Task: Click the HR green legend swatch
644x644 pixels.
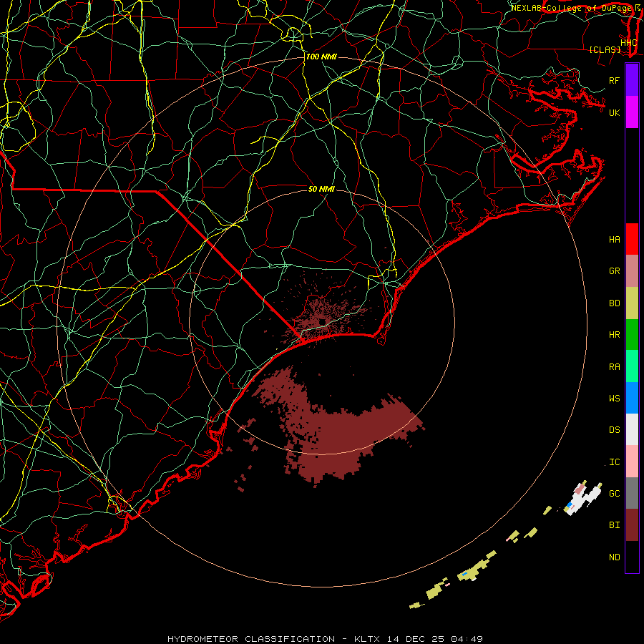Action: (632, 335)
